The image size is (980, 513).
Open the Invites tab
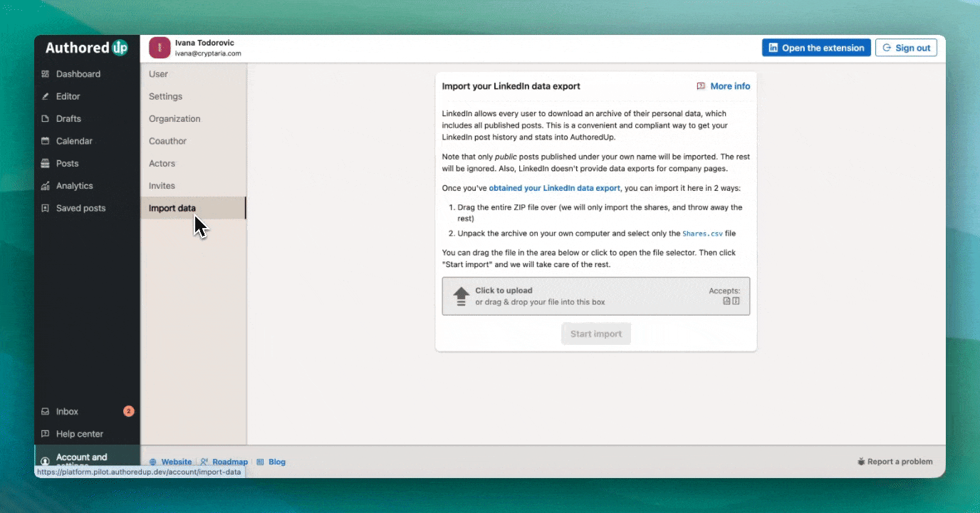pyautogui.click(x=162, y=186)
